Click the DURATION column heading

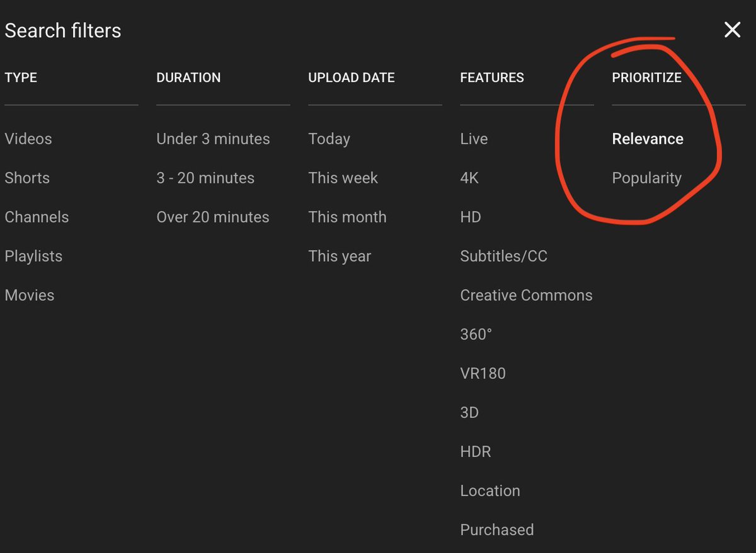[188, 78]
